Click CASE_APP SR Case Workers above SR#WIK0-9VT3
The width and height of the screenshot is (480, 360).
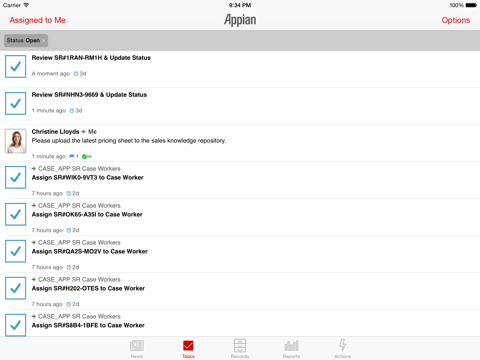click(79, 169)
